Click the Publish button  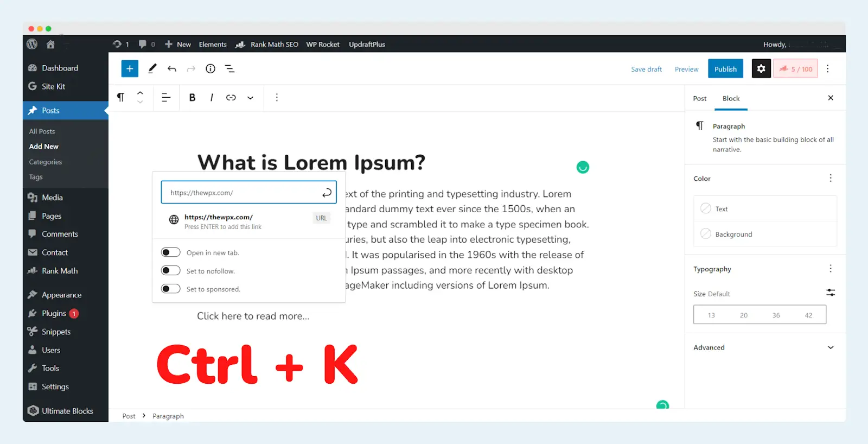(725, 69)
